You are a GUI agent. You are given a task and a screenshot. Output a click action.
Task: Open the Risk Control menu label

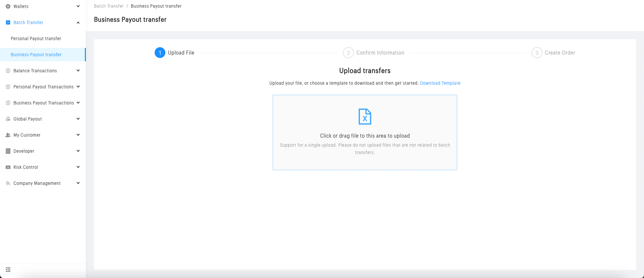tap(26, 167)
